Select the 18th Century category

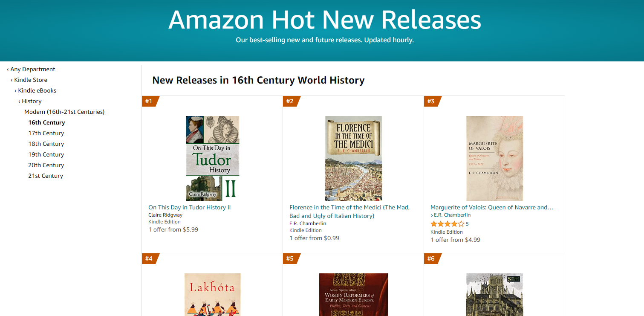coord(46,144)
